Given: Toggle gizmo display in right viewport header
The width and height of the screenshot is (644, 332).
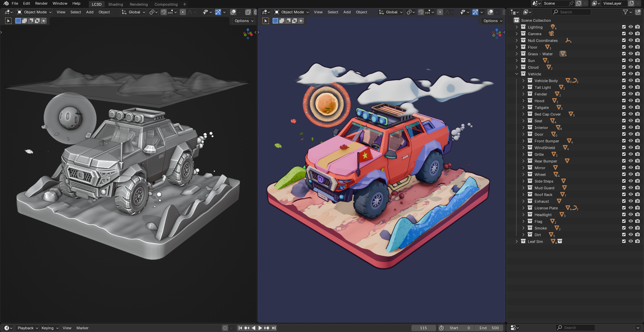Looking at the screenshot, I should 475,12.
